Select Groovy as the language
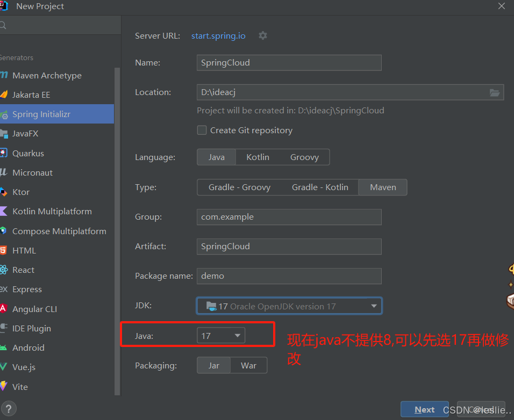 pyautogui.click(x=304, y=157)
